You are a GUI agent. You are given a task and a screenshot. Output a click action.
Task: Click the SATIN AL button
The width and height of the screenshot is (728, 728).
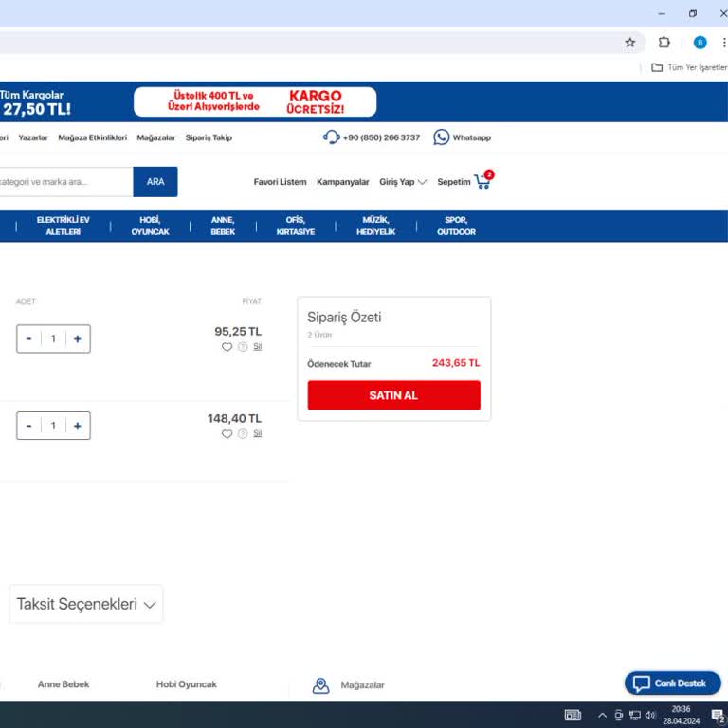393,395
